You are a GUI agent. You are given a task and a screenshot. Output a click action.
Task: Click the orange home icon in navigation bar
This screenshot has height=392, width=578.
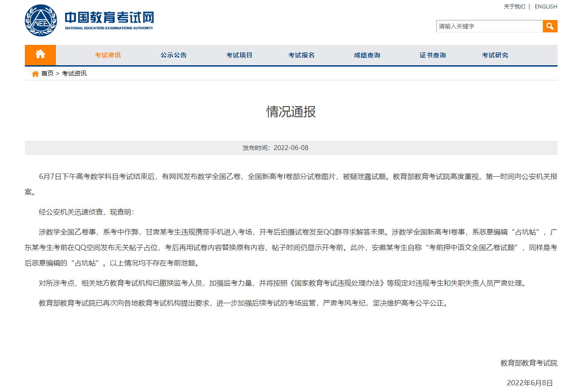40,55
